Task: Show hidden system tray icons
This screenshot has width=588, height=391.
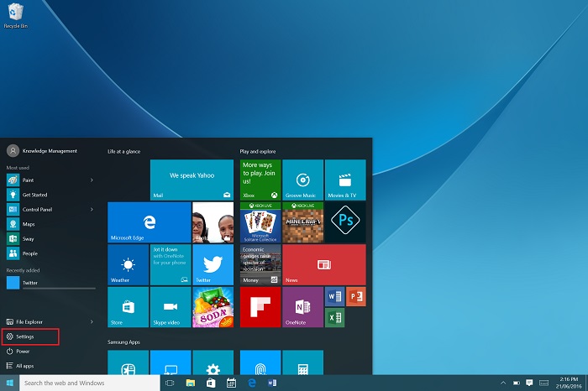Action: pos(503,383)
